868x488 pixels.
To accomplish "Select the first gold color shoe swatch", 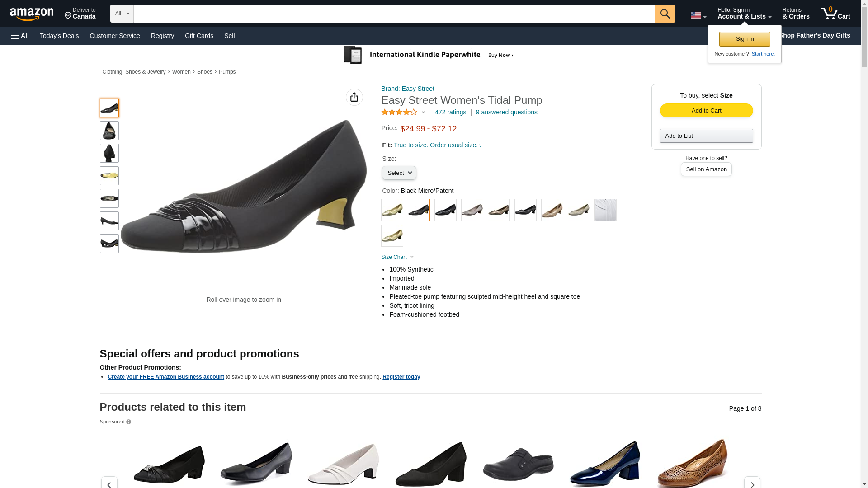I will click(392, 210).
